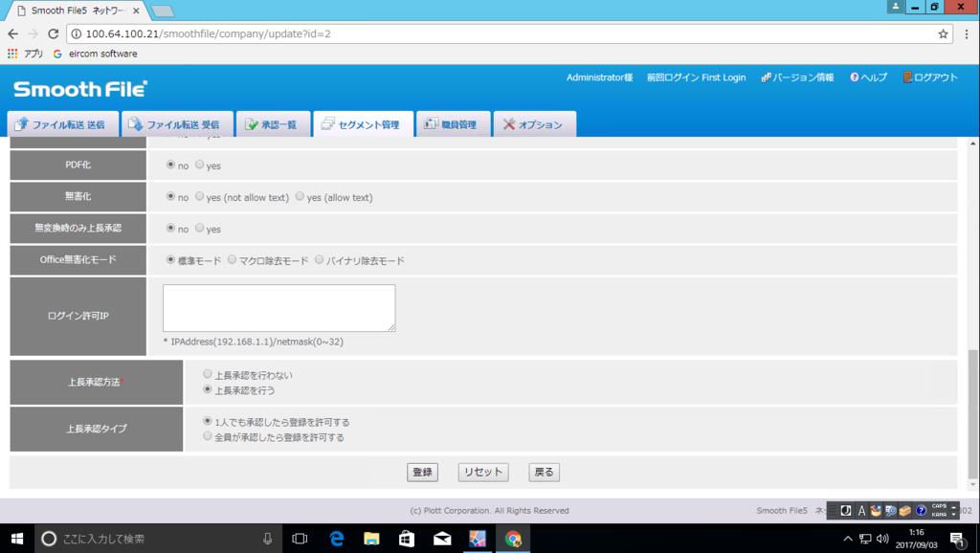Focus the ログイン許可IP text area
The image size is (980, 553).
[x=278, y=308]
